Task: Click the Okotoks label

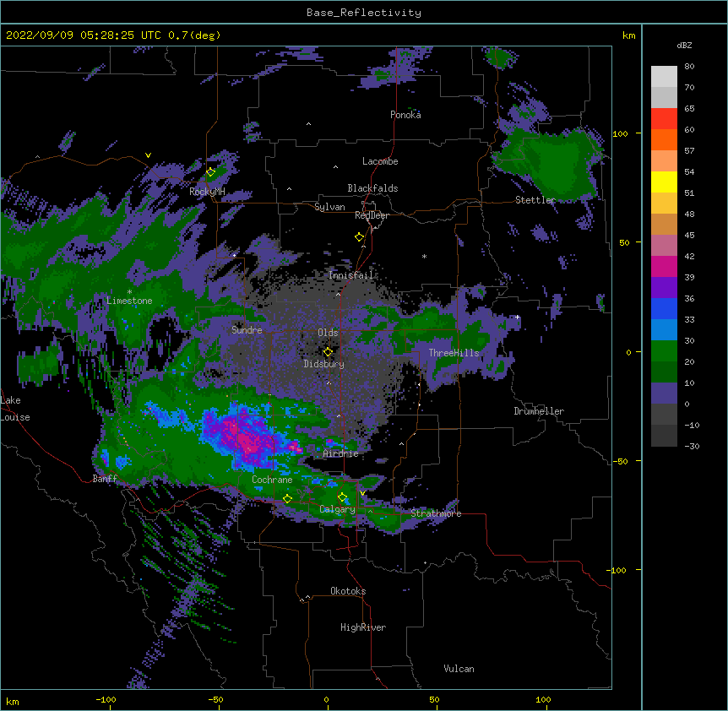Action: 348,591
